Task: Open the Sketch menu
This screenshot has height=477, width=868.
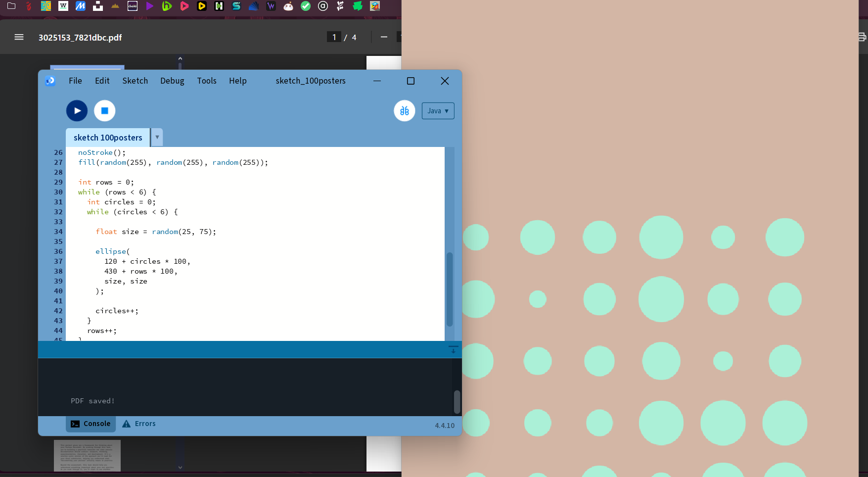Action: tap(135, 81)
